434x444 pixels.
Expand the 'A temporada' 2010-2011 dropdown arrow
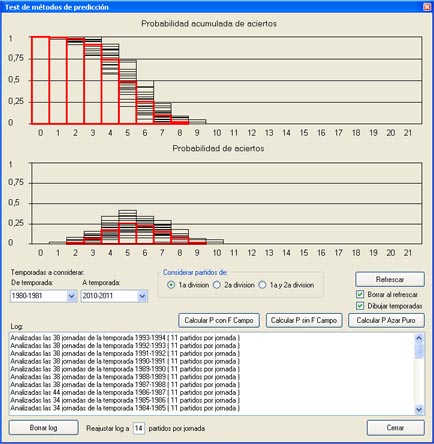142,296
